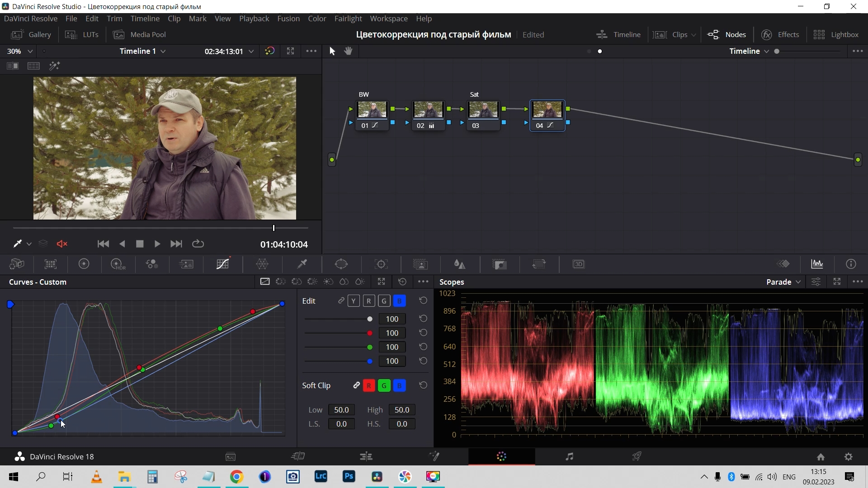Toggle the Y luminance curve channel
The height and width of the screenshot is (488, 868).
pyautogui.click(x=354, y=301)
